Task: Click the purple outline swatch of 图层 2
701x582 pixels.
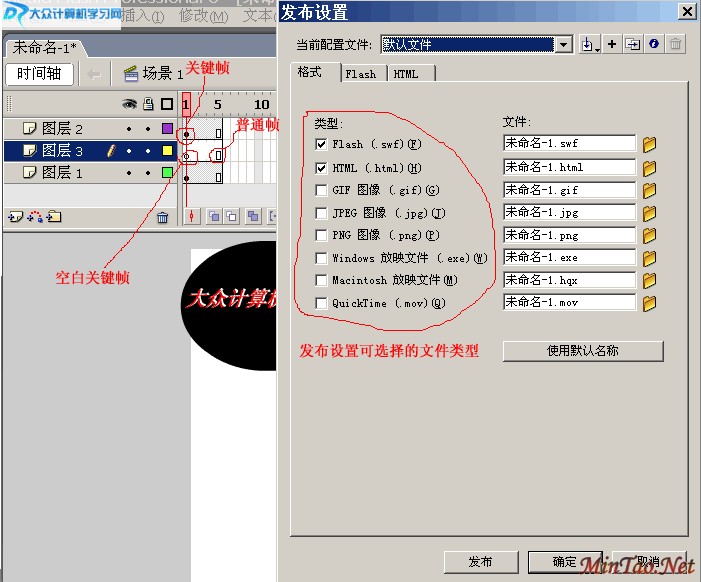Action: tap(167, 129)
